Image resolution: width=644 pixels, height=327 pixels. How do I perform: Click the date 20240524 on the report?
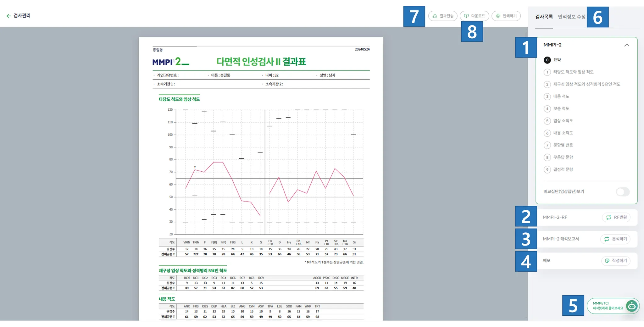click(362, 49)
